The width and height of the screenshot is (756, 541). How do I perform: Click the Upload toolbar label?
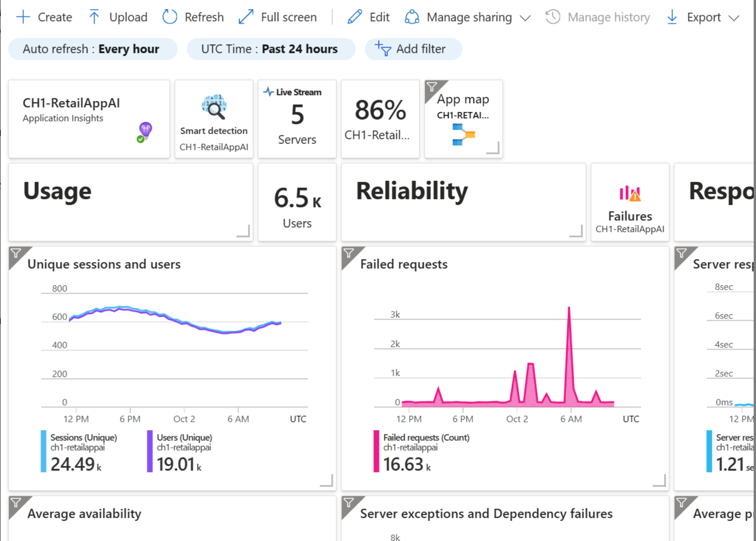pos(128,17)
